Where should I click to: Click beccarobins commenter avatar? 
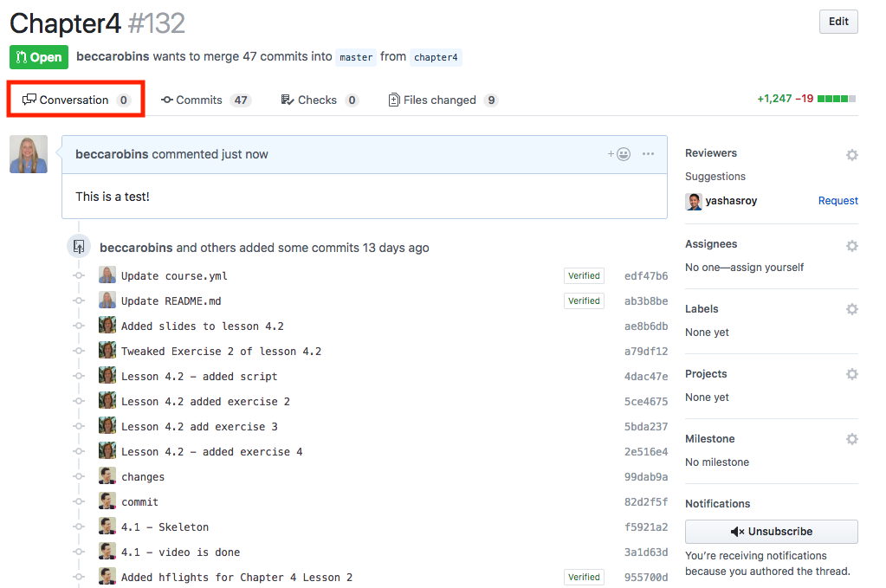(x=29, y=154)
